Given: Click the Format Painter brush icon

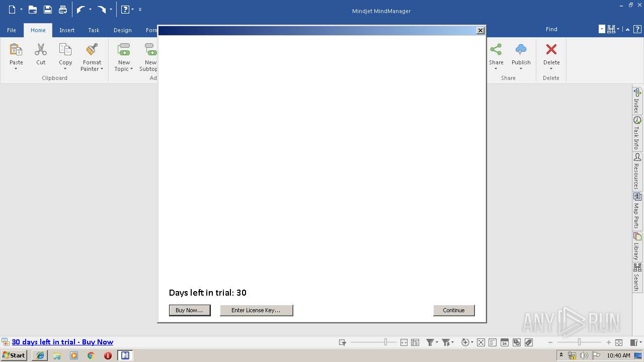Looking at the screenshot, I should [92, 50].
